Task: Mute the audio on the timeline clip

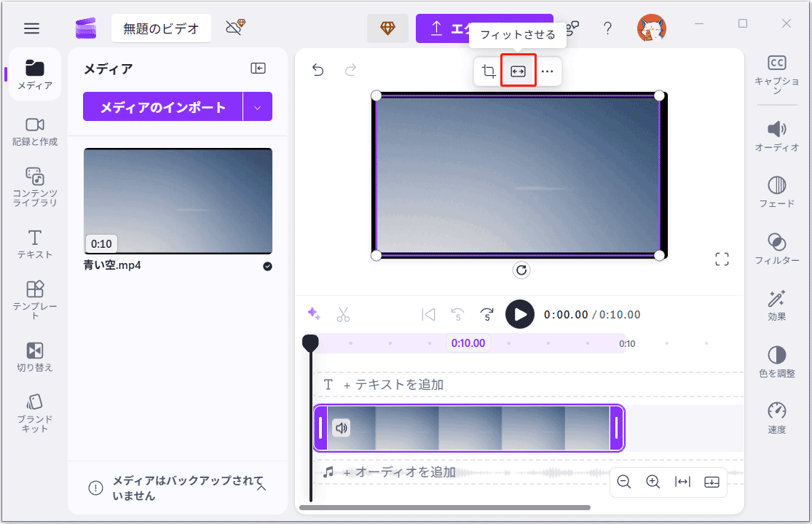Action: point(341,428)
